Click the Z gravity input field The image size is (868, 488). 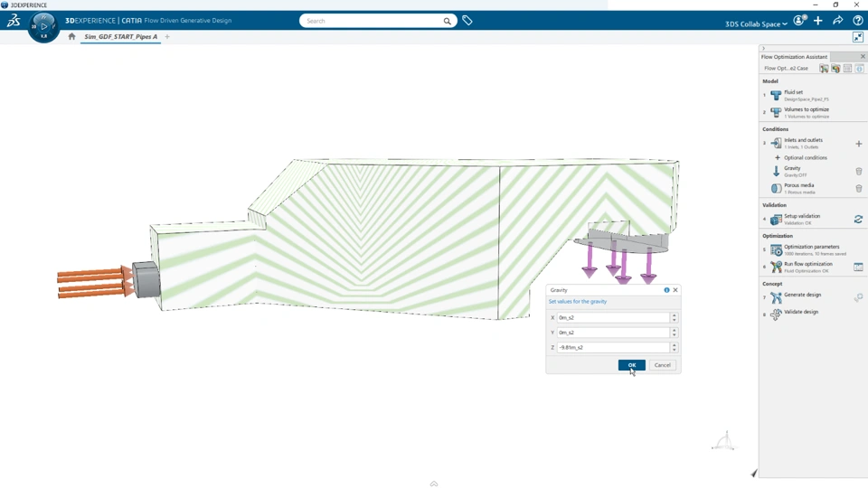pyautogui.click(x=613, y=347)
